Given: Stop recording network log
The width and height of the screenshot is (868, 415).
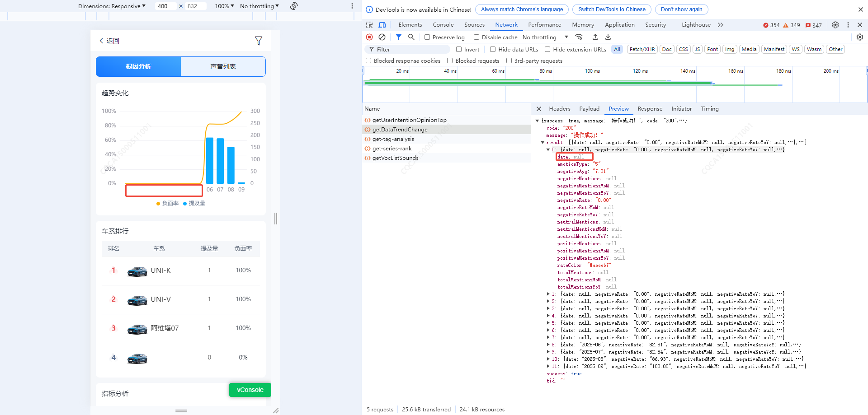Looking at the screenshot, I should (x=369, y=37).
